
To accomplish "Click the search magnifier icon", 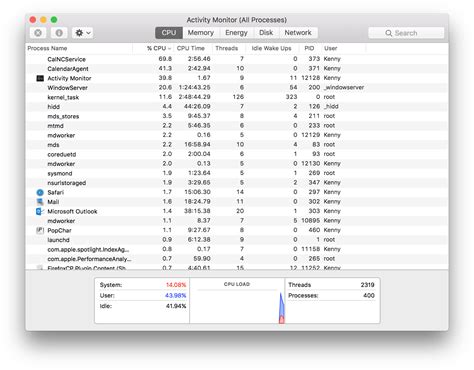I will pyautogui.click(x=388, y=33).
